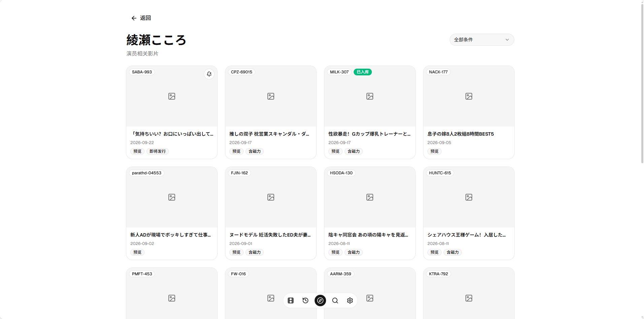Click the PMFT-453 code badge
The width and height of the screenshot is (644, 319).
tap(142, 274)
